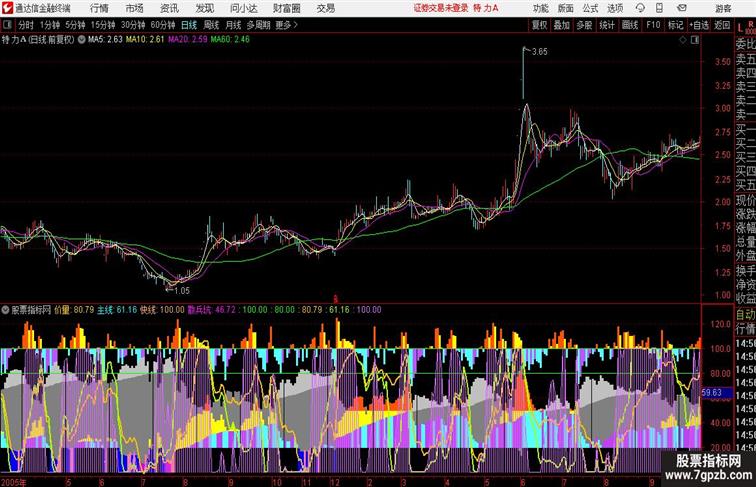Click the MA60: 2.46 label

click(230, 40)
